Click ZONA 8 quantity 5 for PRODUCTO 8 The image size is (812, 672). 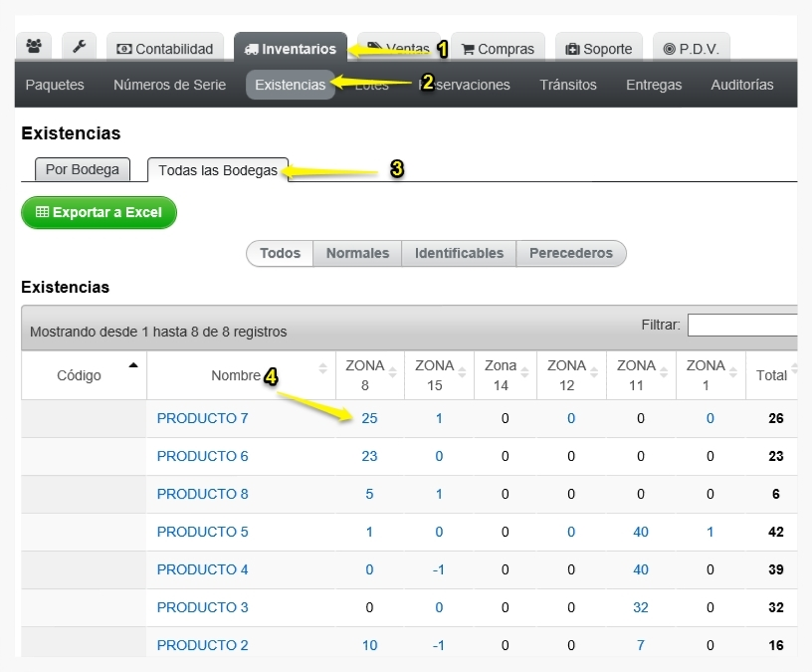(x=369, y=494)
